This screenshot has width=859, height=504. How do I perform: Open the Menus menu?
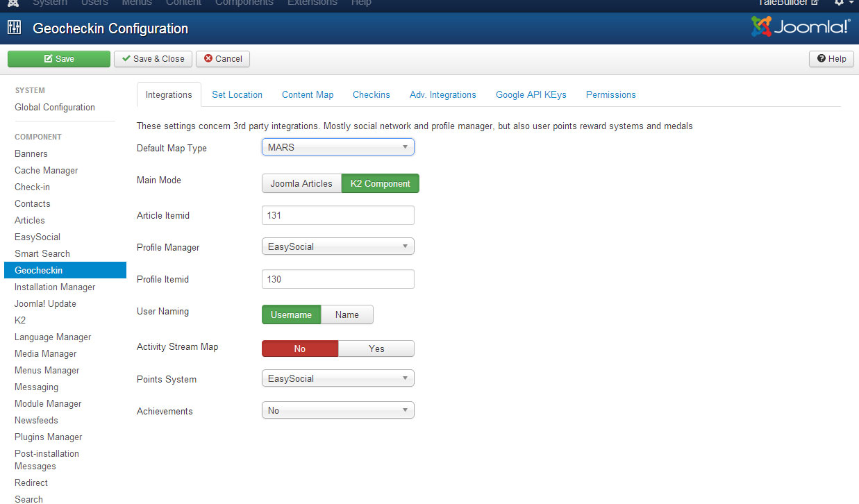pos(137,3)
